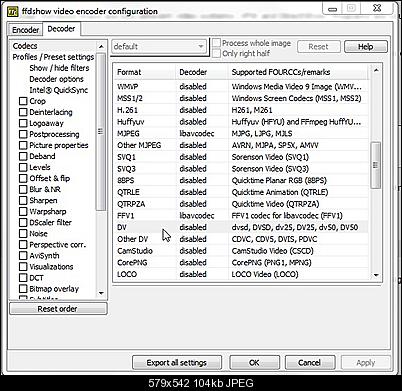The width and height of the screenshot is (402, 391).
Task: Select the MSS1/2 format row
Action: point(242,98)
